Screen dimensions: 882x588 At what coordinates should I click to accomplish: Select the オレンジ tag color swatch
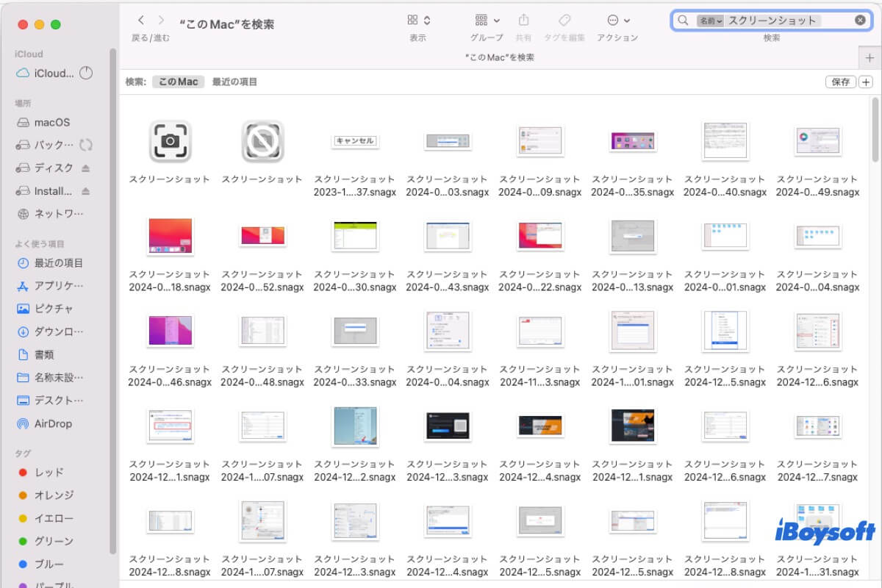pos(22,495)
